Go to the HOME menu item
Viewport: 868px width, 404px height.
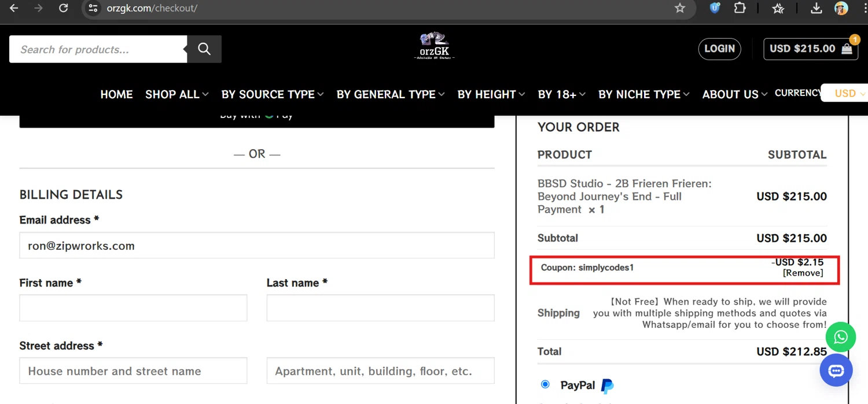[116, 94]
